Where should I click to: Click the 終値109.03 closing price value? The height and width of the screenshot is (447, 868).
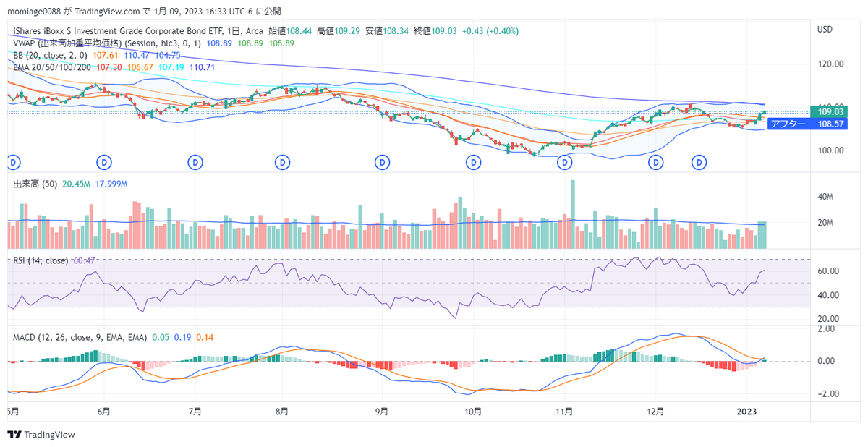(x=437, y=31)
